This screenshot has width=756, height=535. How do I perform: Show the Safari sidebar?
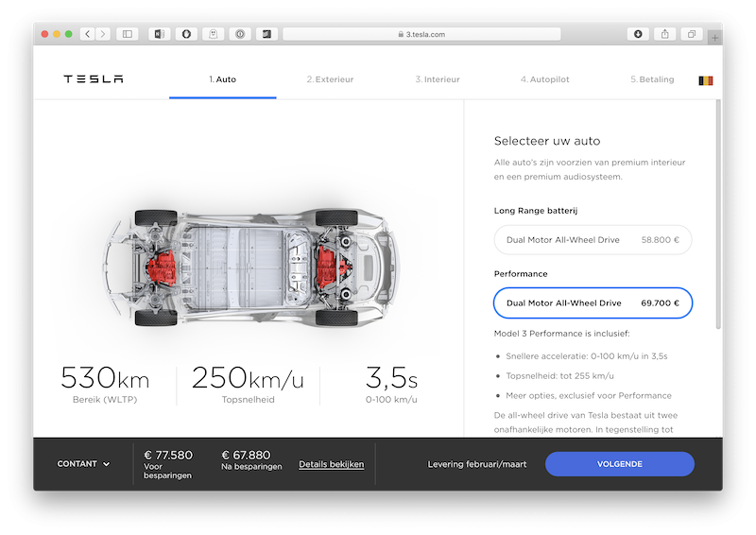coord(128,34)
